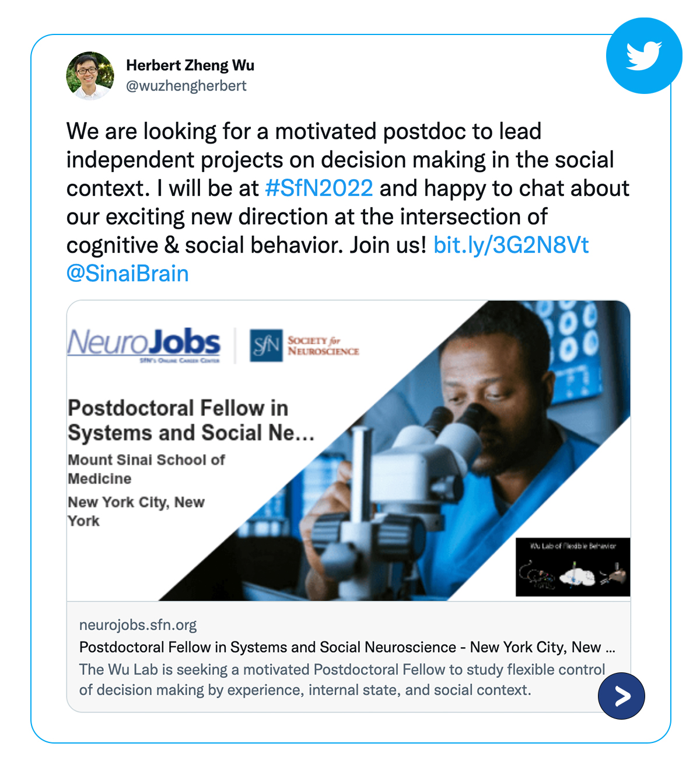Open the Postdoctoral Fellow in Systems and Social Neuroscience title

(x=346, y=647)
